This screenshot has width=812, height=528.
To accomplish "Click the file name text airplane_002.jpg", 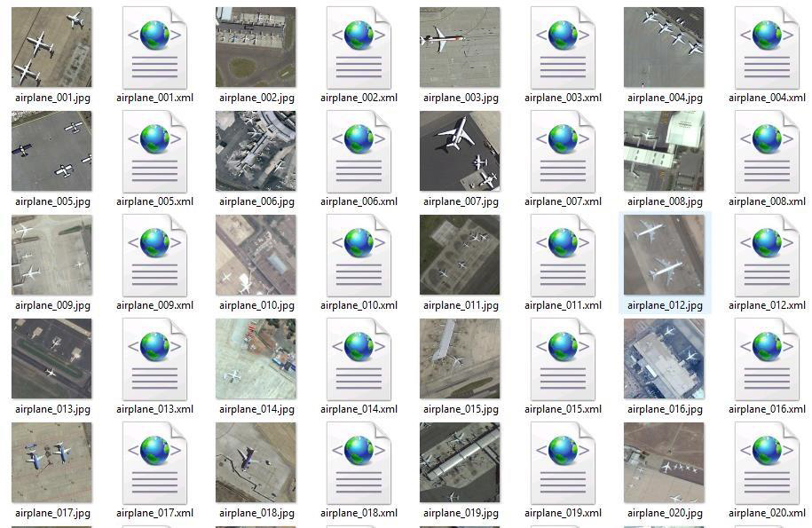I will (x=256, y=98).
